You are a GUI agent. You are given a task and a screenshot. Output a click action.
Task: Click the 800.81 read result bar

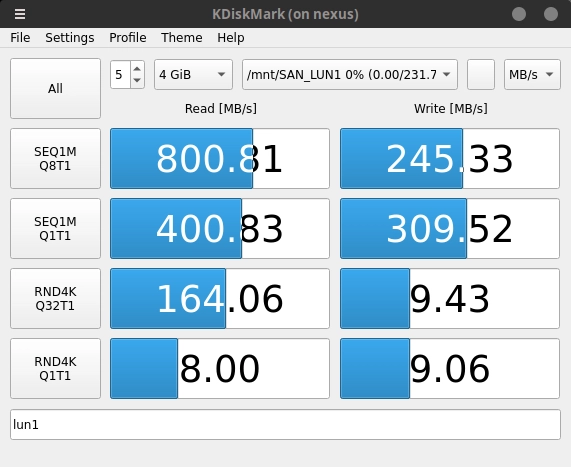pyautogui.click(x=220, y=158)
